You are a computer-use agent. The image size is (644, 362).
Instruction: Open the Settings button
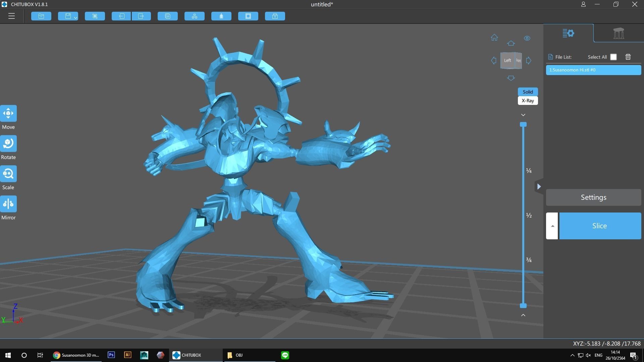[593, 197]
